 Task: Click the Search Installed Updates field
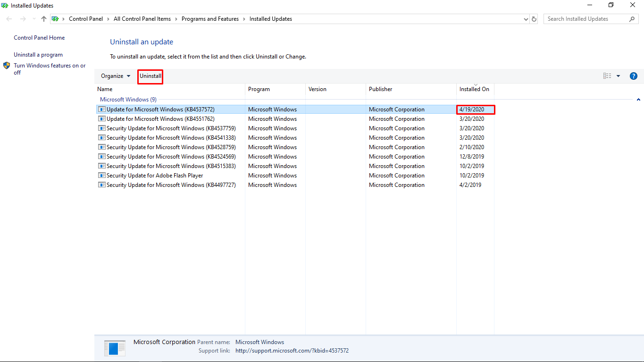pyautogui.click(x=585, y=19)
